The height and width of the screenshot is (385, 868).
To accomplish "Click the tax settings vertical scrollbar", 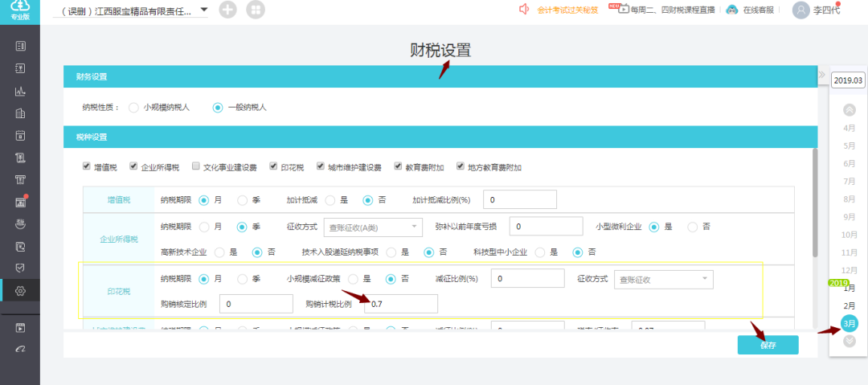I will pos(814,203).
